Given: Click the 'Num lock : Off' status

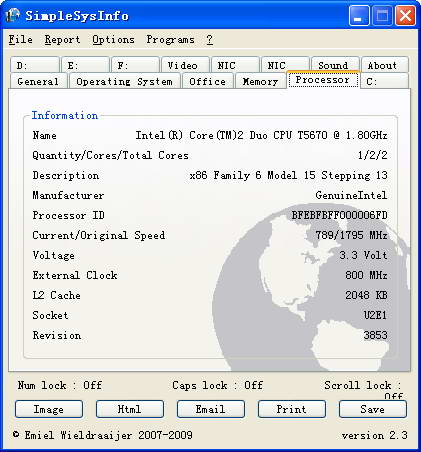Looking at the screenshot, I should pyautogui.click(x=60, y=385).
